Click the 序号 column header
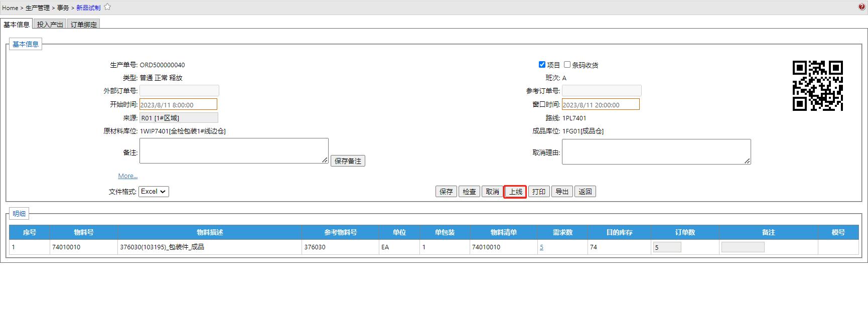Image resolution: width=868 pixels, height=313 pixels. click(x=30, y=232)
